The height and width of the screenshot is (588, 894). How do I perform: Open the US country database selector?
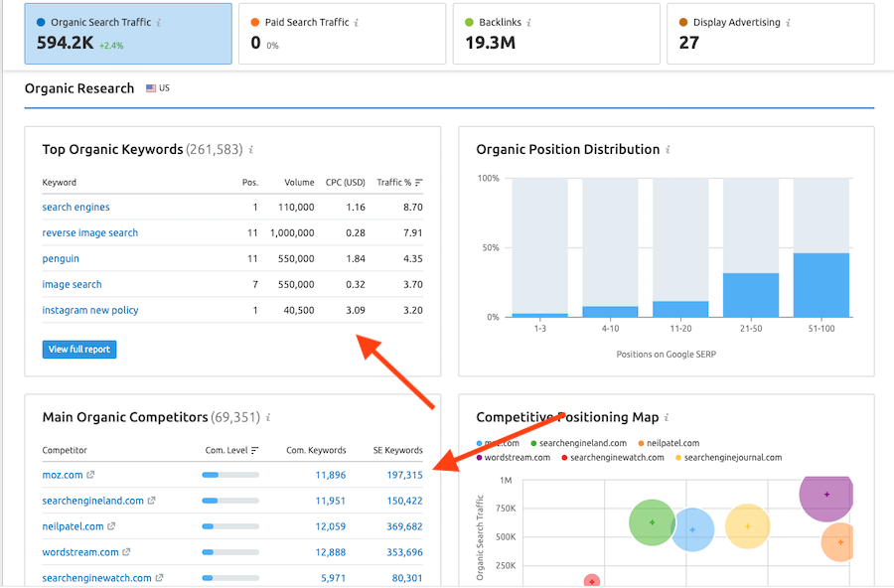coord(158,88)
